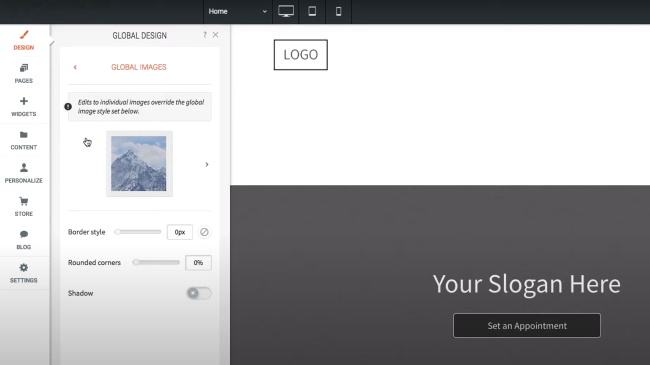Open the Settings sidebar section
The width and height of the screenshot is (650, 365).
(24, 273)
